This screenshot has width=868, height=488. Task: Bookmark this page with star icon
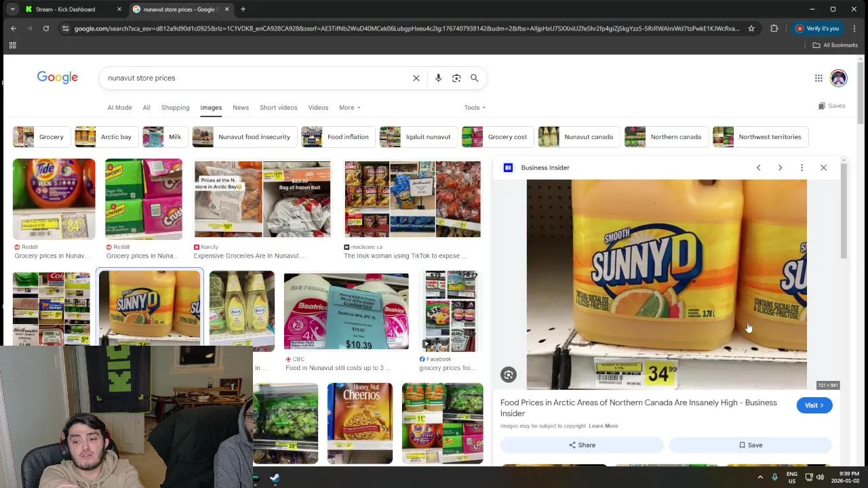[x=751, y=28]
